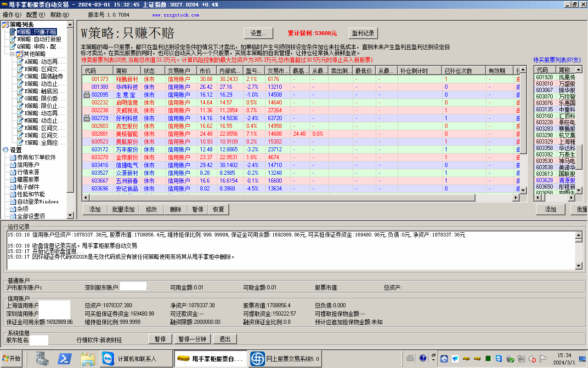Click the blue help question-mark tray icon

(422, 358)
